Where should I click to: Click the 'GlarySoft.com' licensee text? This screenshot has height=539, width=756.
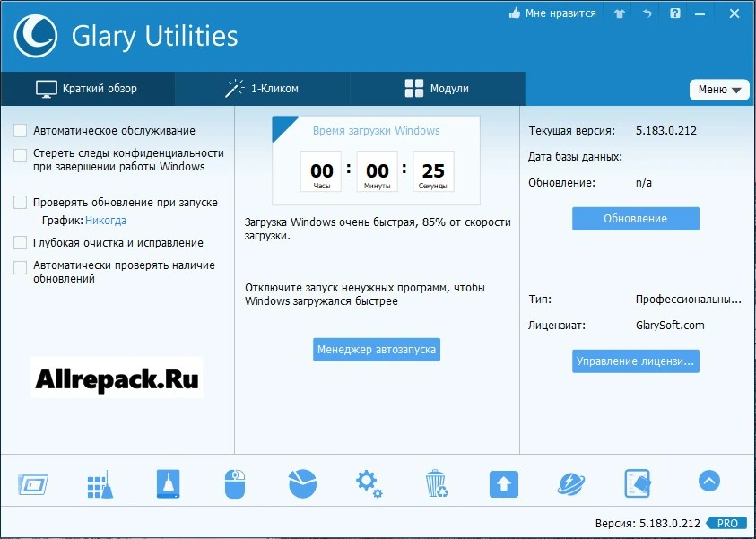click(670, 326)
